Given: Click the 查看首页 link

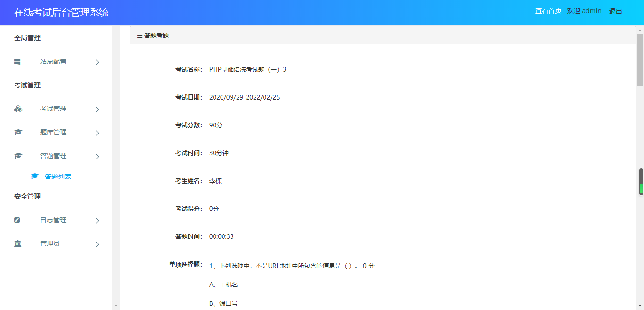Looking at the screenshot, I should coord(548,11).
